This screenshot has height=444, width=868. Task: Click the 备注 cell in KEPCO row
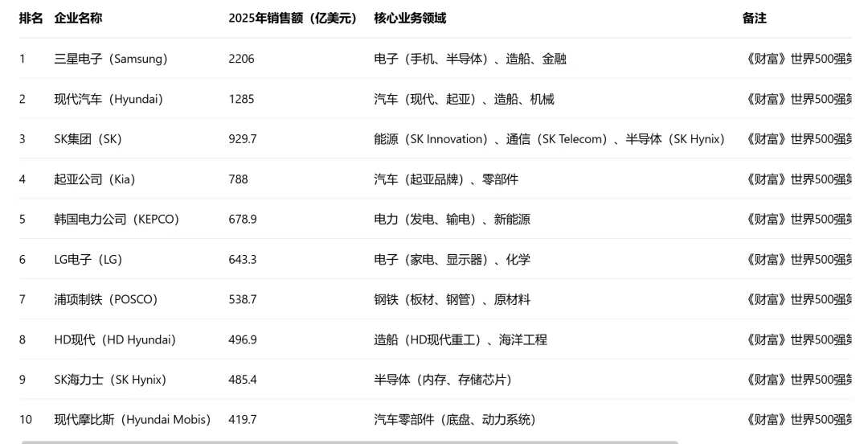point(797,219)
